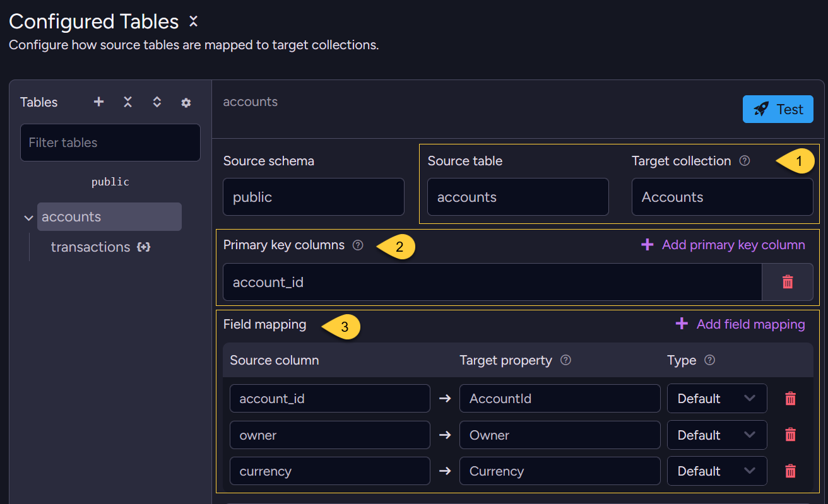Open Type dropdown for account_id mapping
The width and height of the screenshot is (828, 504).
coord(717,399)
